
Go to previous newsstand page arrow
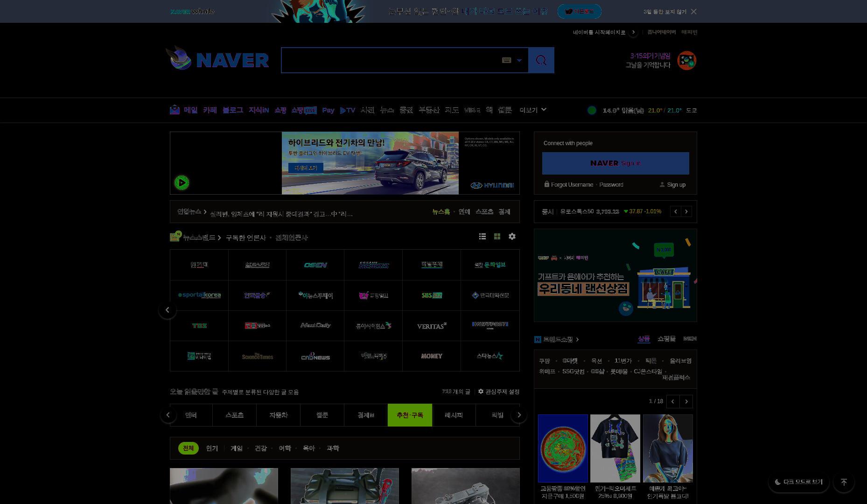tap(168, 310)
